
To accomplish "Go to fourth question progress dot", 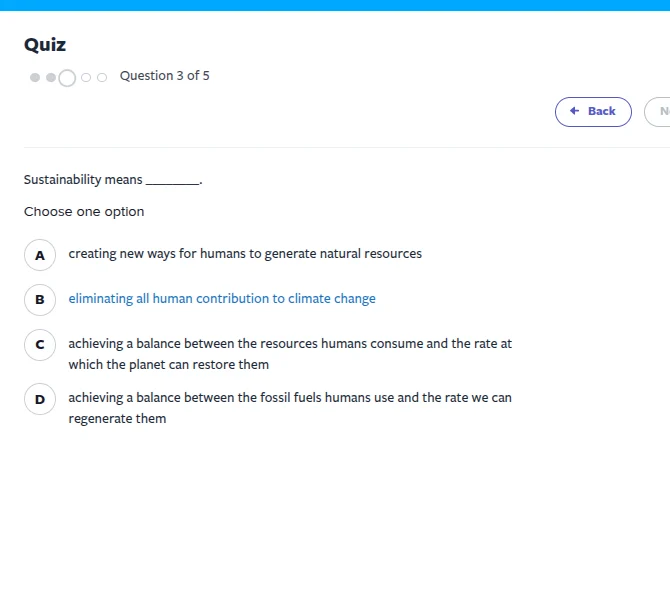I will tap(86, 77).
